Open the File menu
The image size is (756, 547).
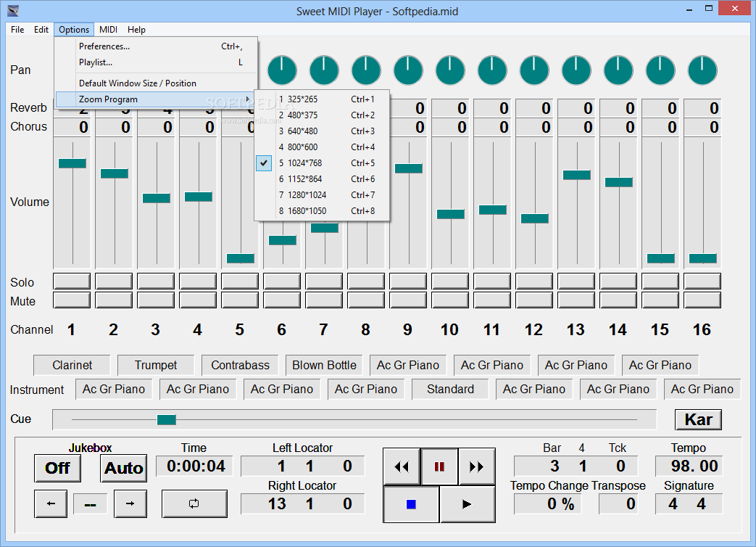coord(17,30)
